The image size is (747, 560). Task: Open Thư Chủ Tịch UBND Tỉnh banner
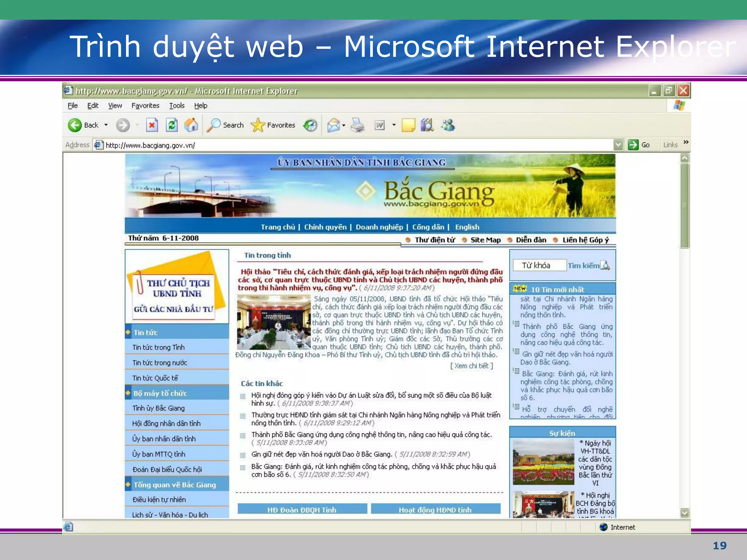tap(177, 287)
